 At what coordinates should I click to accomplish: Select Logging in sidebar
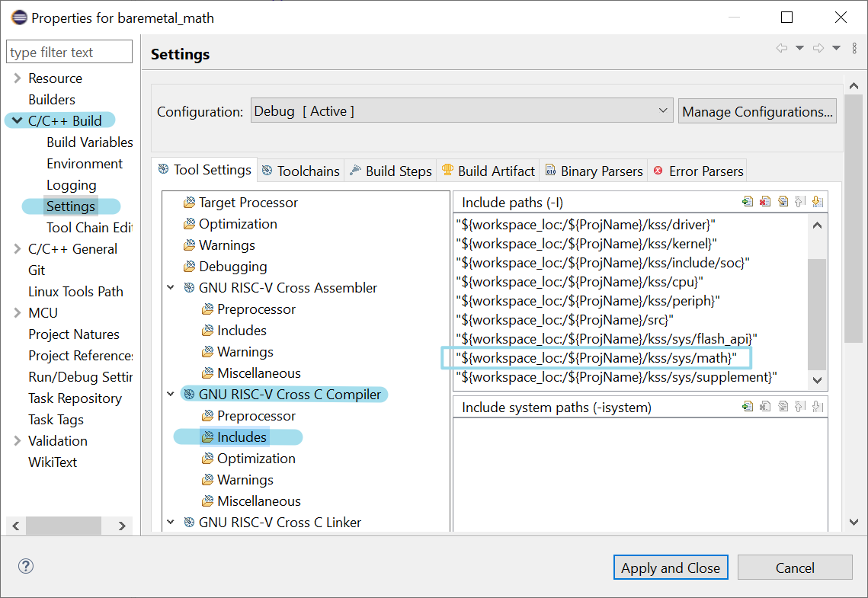[x=72, y=185]
